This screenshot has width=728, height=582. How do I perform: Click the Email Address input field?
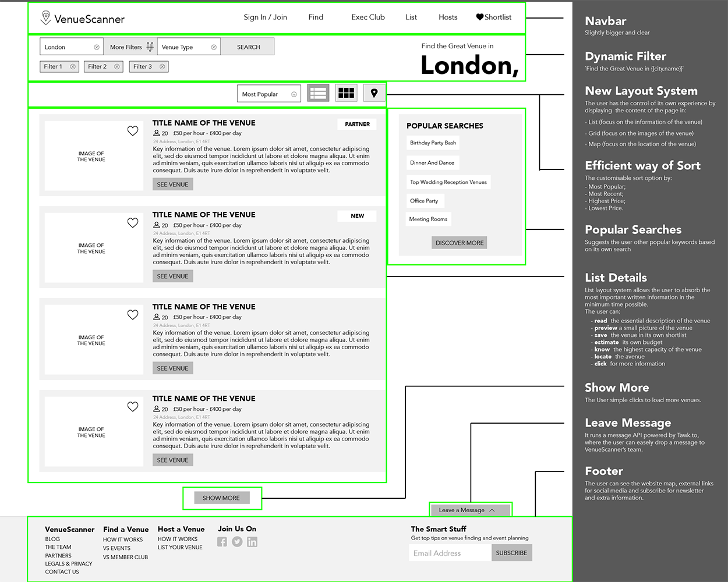tap(449, 552)
